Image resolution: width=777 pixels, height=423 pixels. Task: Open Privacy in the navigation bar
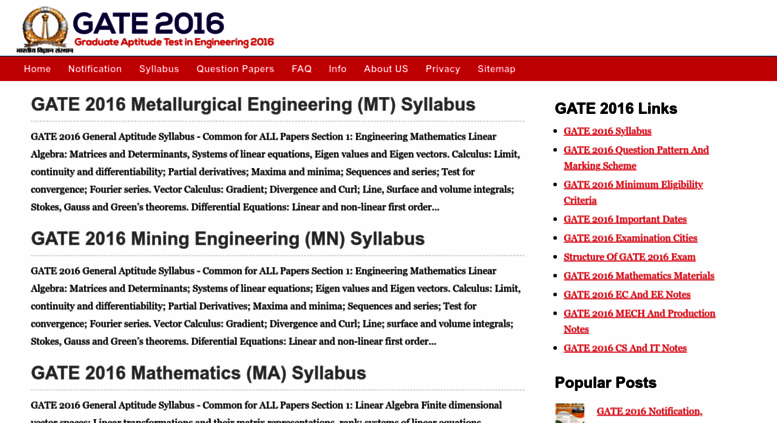tap(443, 69)
